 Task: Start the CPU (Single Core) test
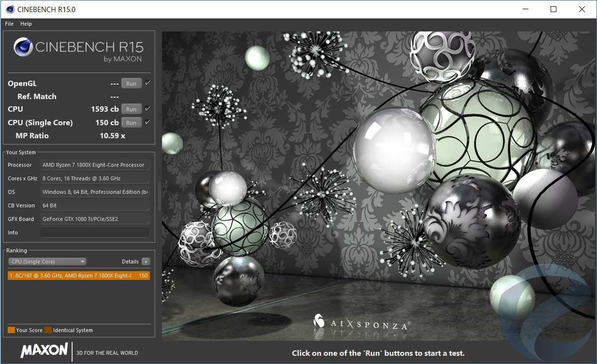[131, 123]
